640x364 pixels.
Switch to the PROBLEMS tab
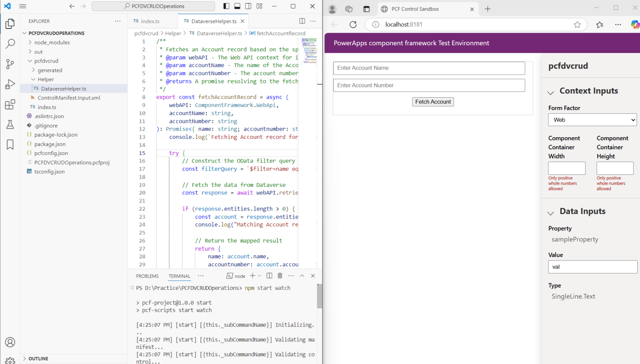coord(147,275)
